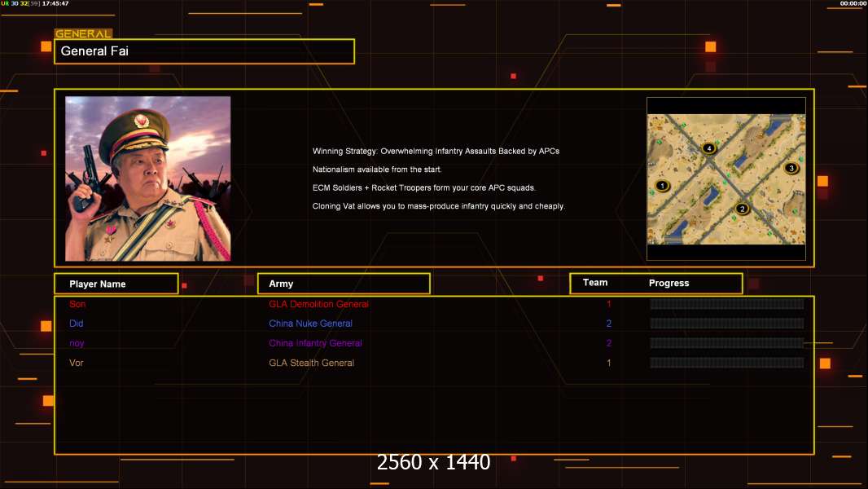Click start position marker 3 on map
Screen dimensions: 868x489
[x=791, y=169]
